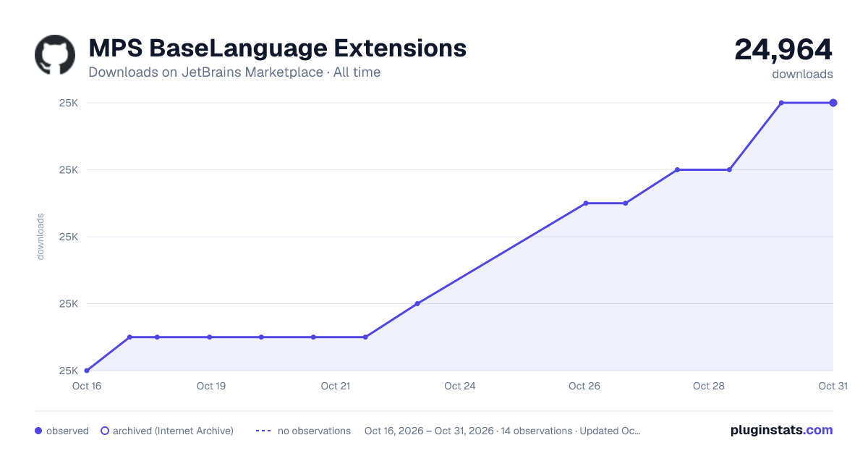
Task: Click the Oct 21 x-axis label
Action: [336, 386]
